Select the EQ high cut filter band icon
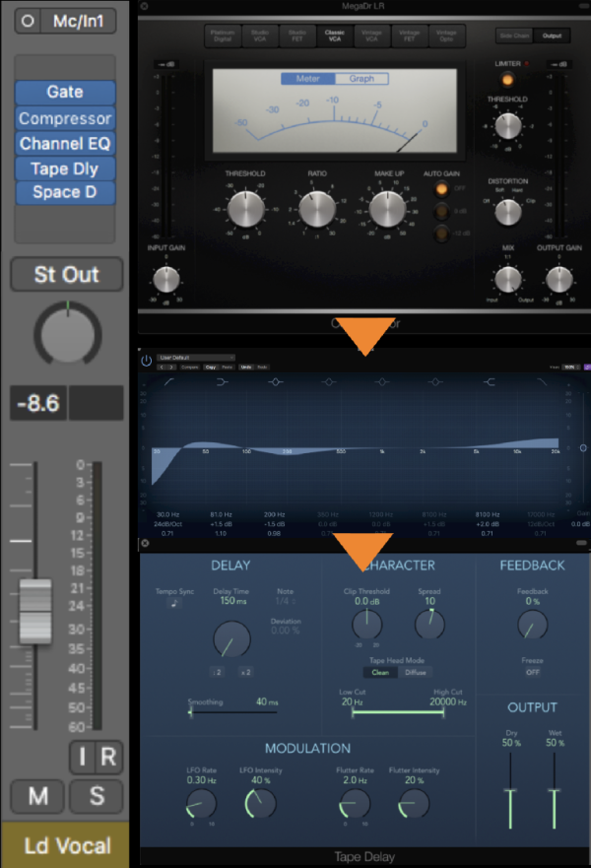 pyautogui.click(x=542, y=381)
